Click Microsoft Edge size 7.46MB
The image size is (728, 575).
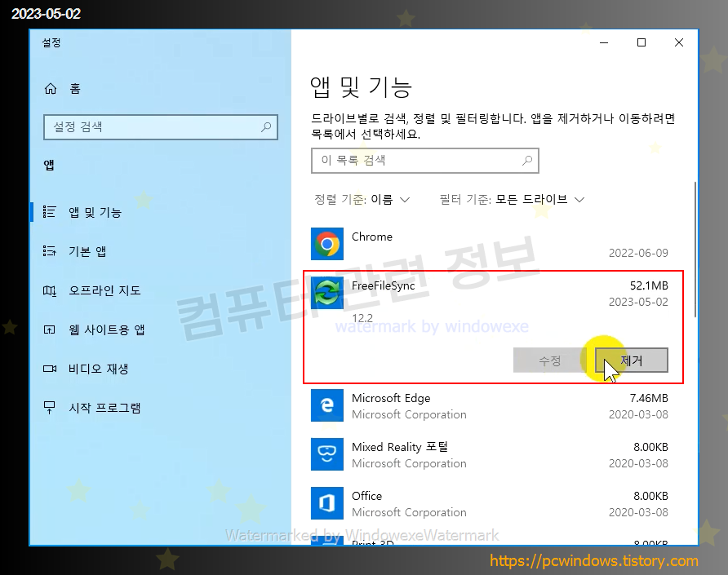point(649,398)
